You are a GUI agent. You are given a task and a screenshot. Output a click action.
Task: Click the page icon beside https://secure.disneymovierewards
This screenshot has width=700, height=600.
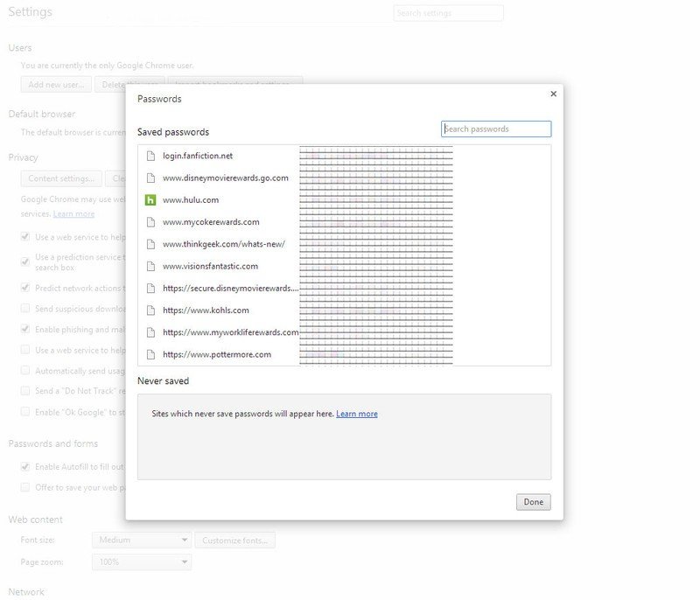coord(150,288)
